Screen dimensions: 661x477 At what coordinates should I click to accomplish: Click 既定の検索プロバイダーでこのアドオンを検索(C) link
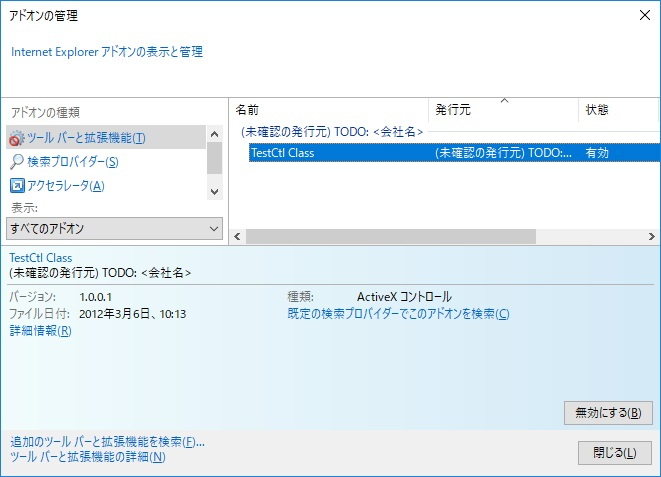[x=398, y=314]
